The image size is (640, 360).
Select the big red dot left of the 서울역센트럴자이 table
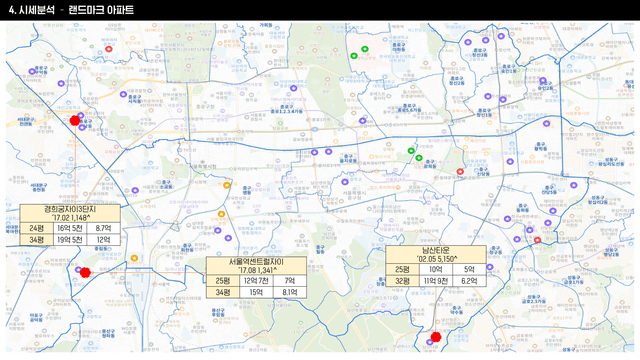tap(85, 272)
